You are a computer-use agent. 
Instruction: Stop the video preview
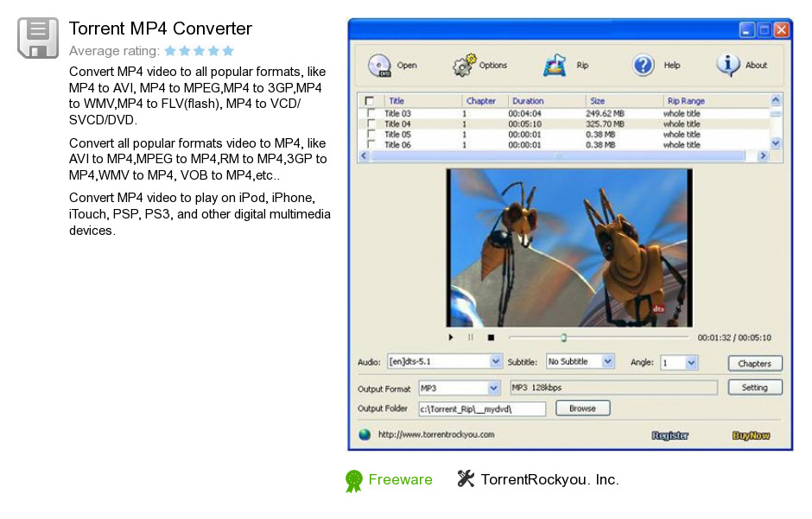[491, 338]
